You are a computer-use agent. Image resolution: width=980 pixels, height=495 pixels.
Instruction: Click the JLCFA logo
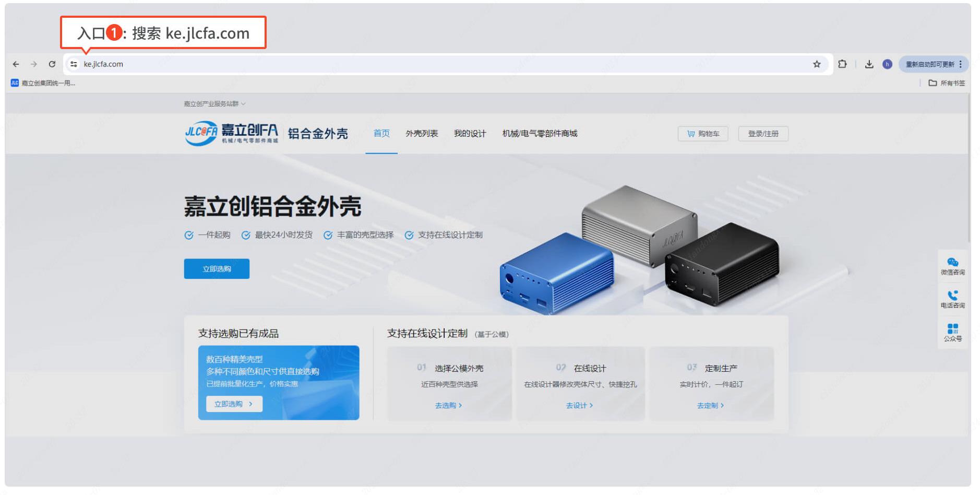point(232,134)
